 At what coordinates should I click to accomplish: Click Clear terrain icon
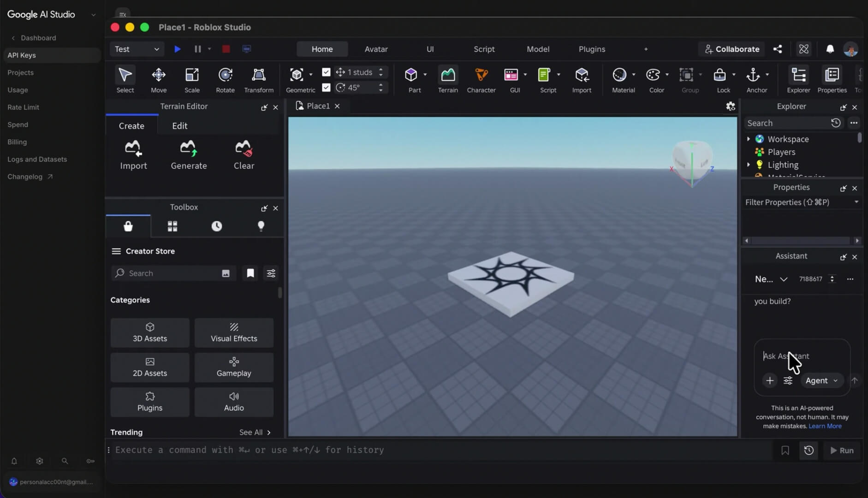[x=244, y=155]
